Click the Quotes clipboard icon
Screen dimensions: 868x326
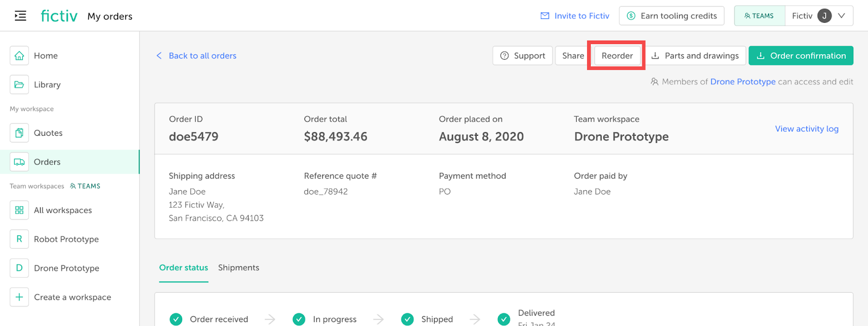pyautogui.click(x=20, y=133)
